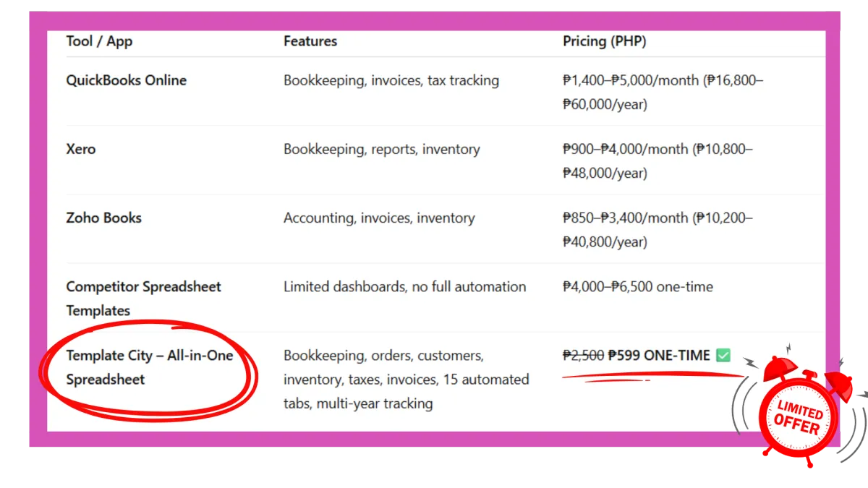
Task: Click "Competitor Spreadsheet Templates" row name
Action: coord(144,298)
